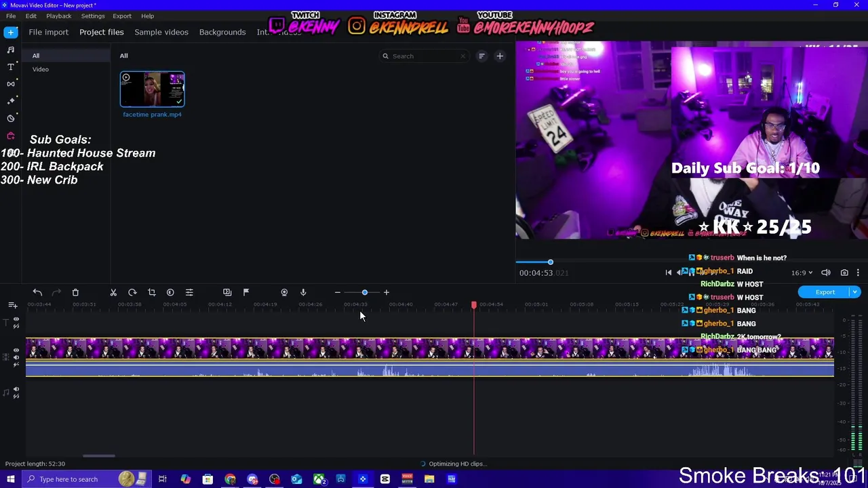Zoom in timeline with plus icon

pyautogui.click(x=387, y=292)
